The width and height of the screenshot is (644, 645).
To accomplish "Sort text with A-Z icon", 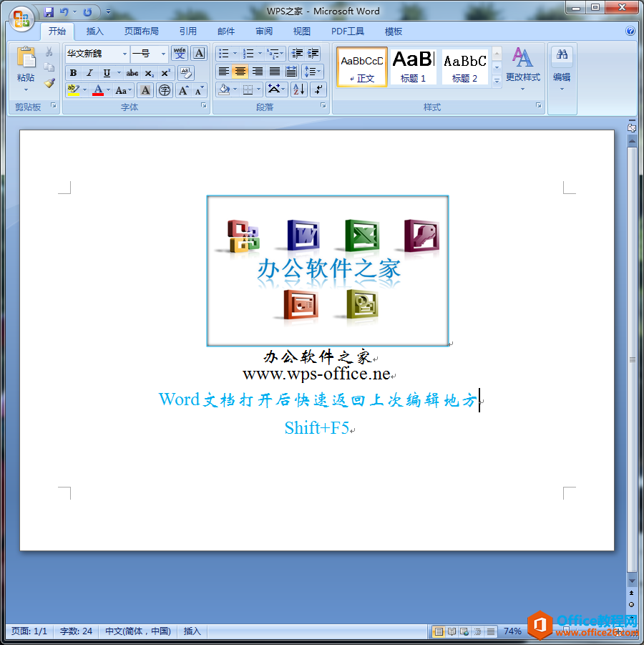I will click(298, 89).
